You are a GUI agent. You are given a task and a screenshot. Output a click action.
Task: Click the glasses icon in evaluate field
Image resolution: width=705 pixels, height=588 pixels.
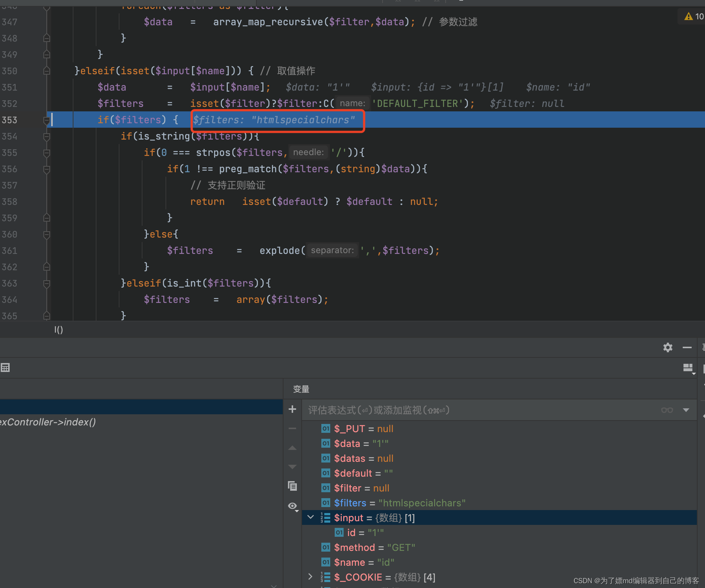click(667, 410)
